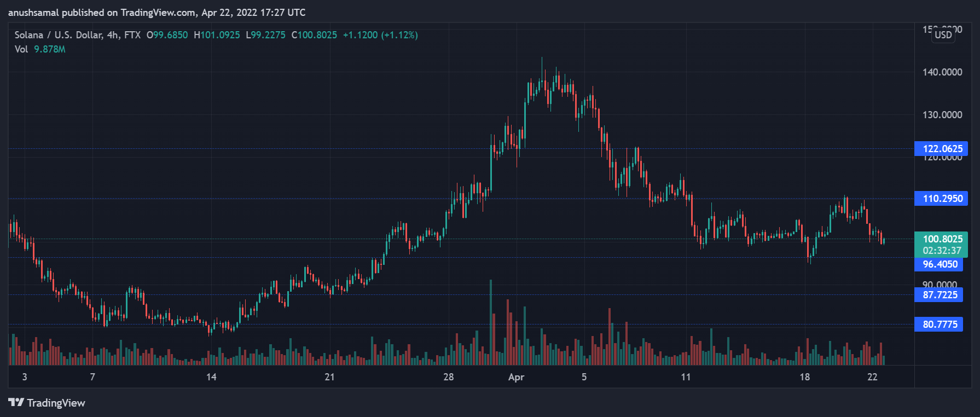Click the date label 18 on time axis
Image resolution: width=980 pixels, height=417 pixels.
tap(805, 377)
